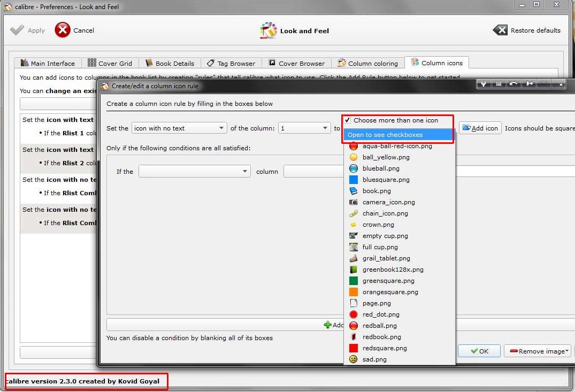
Task: Choose chain_icon.png from the list
Action: [x=399, y=213]
